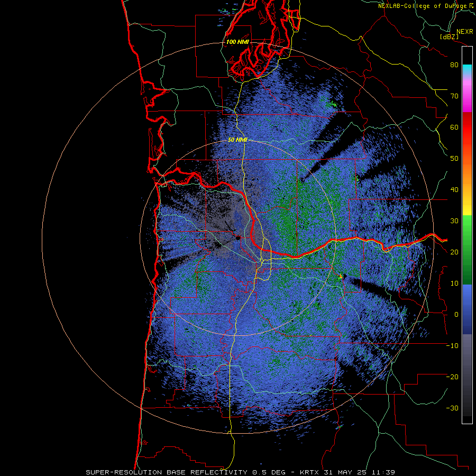Click the 70 dBZ scale value
Screen dimensions: 476x476
454,96
